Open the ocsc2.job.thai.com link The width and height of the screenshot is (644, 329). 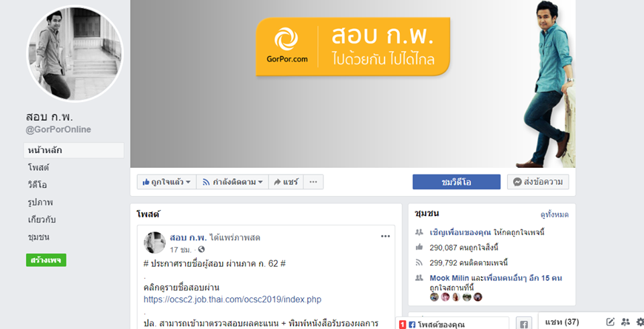[233, 299]
